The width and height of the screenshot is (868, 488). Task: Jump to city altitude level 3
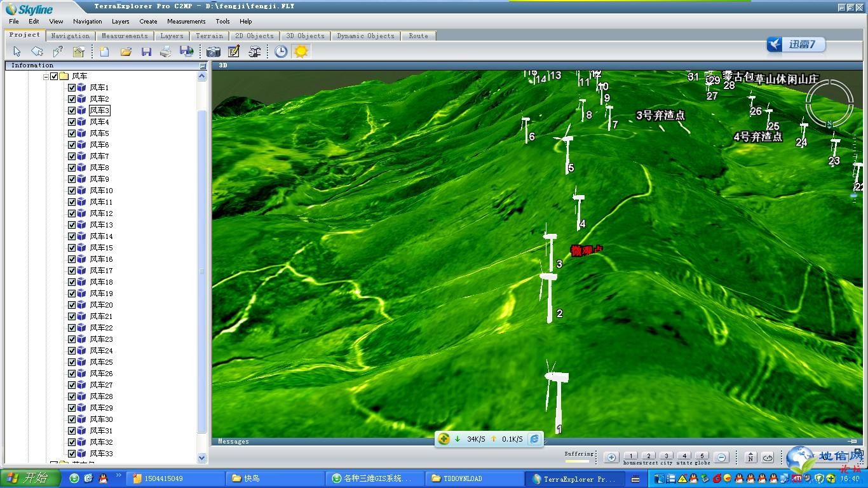666,456
